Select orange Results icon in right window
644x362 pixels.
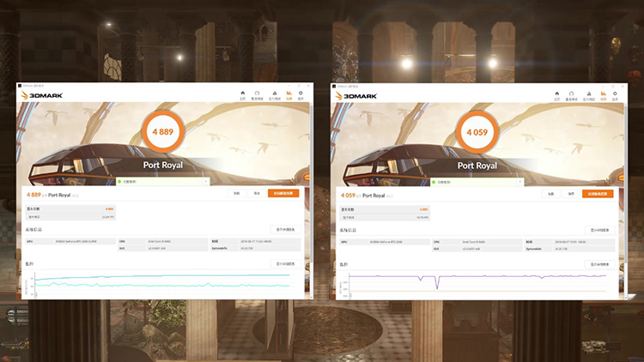point(604,96)
